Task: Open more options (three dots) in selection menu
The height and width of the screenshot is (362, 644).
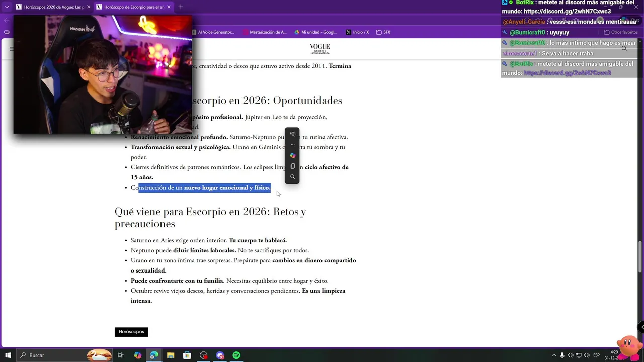Action: [x=292, y=145]
